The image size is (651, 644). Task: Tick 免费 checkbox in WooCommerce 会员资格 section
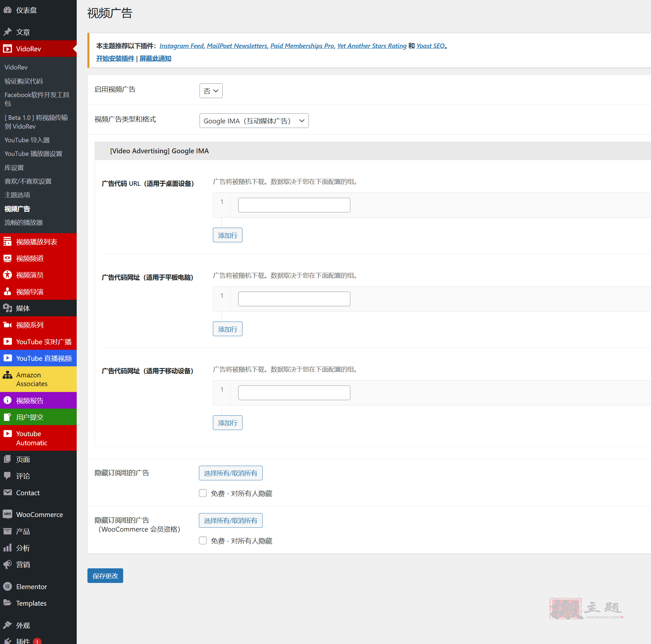(x=203, y=541)
